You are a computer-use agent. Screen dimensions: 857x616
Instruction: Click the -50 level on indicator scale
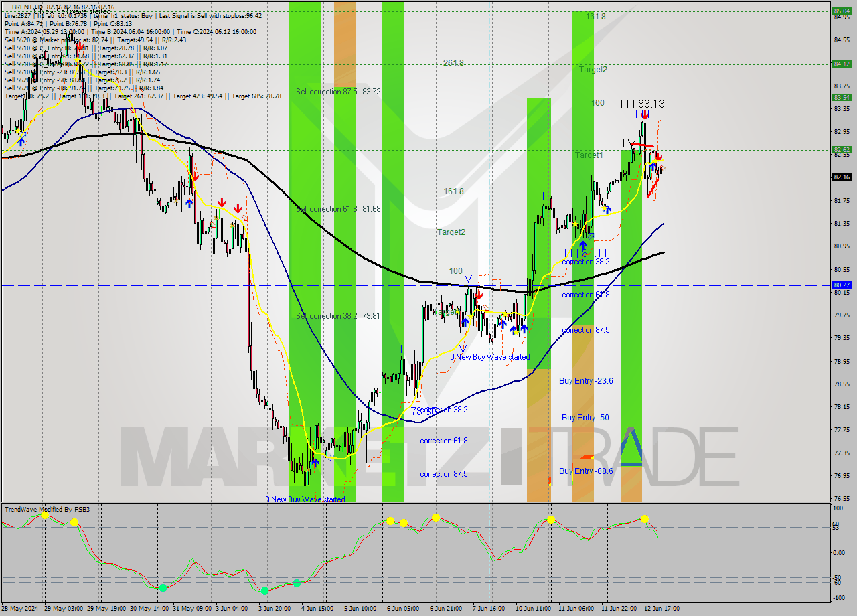838,577
